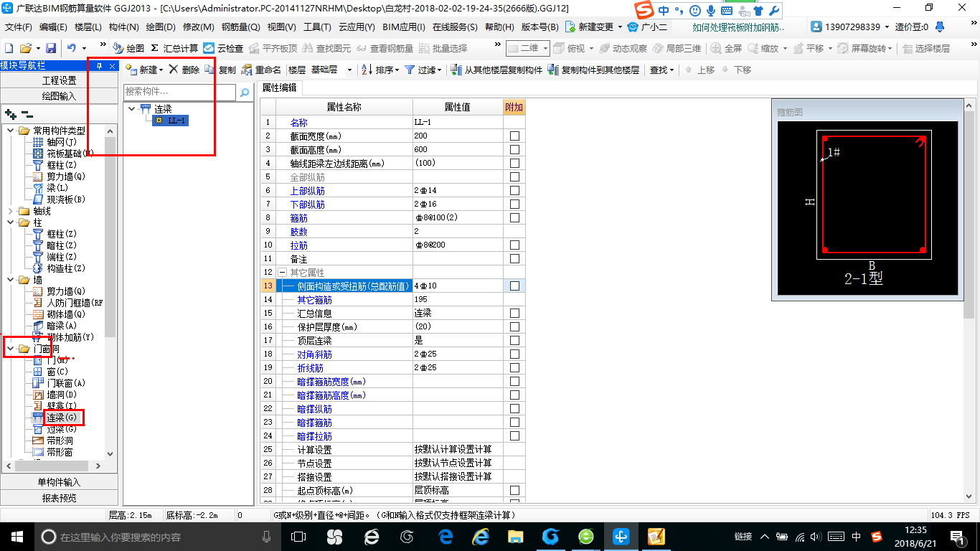Rename the component with 重命名

coord(262,70)
